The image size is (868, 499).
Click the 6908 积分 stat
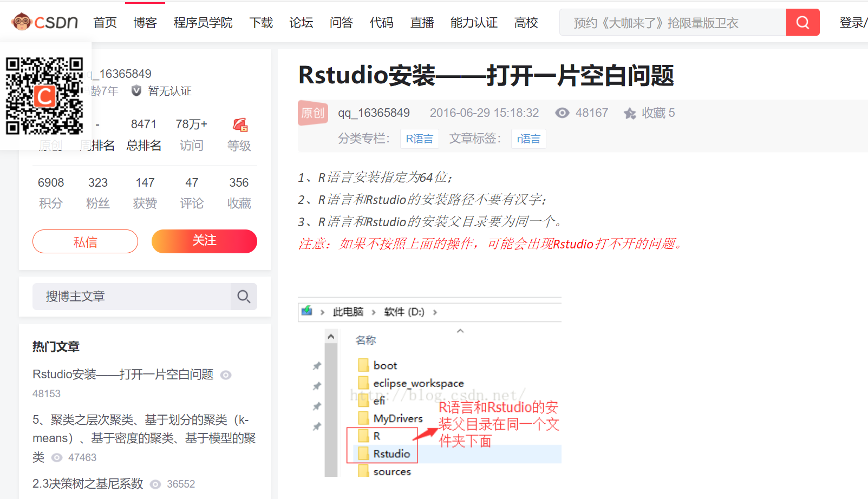(x=51, y=193)
